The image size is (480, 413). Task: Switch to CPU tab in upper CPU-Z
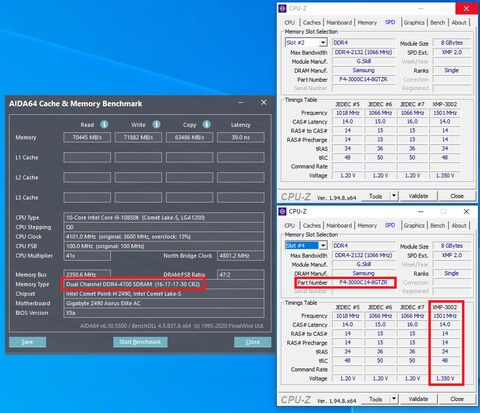click(289, 22)
